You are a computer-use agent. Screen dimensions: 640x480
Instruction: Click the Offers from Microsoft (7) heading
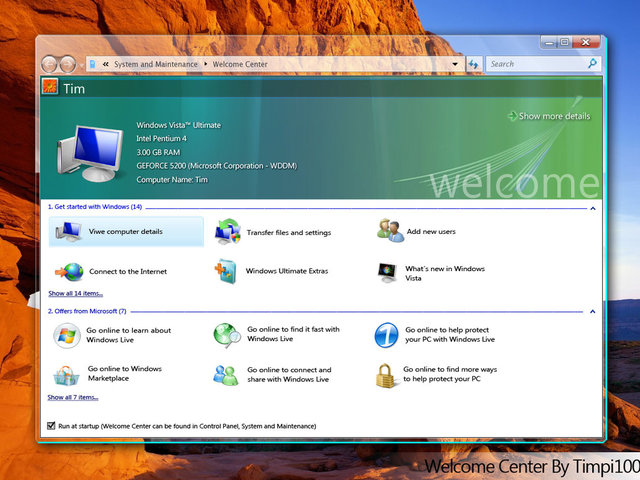(x=87, y=311)
